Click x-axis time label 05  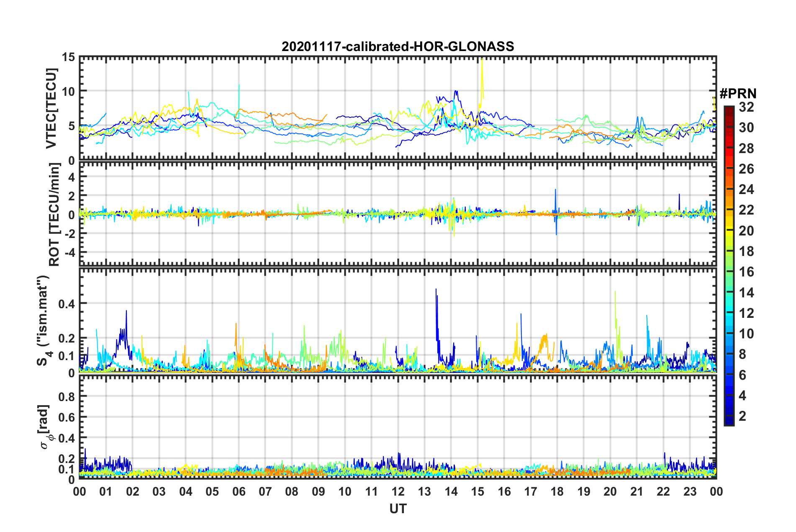coord(212,492)
